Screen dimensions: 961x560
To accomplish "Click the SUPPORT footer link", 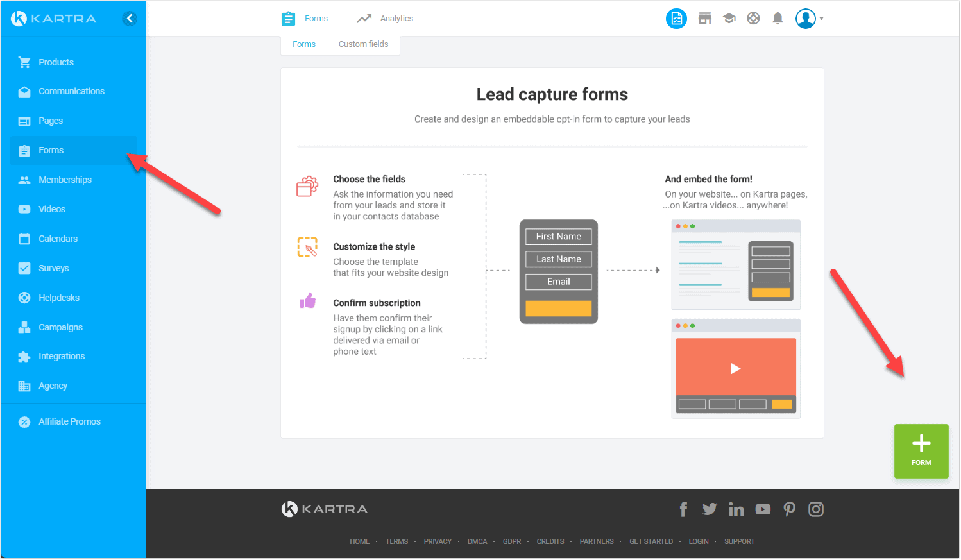I will (x=740, y=542).
